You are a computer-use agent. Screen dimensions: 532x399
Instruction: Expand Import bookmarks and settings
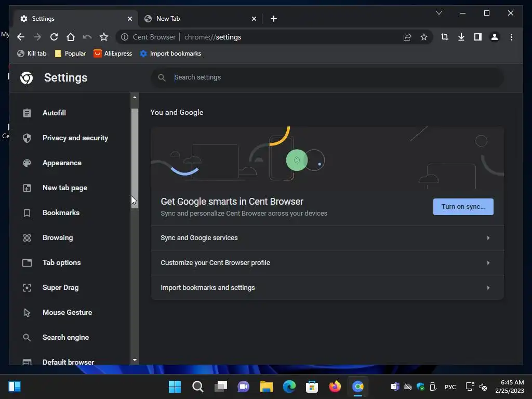(x=327, y=288)
